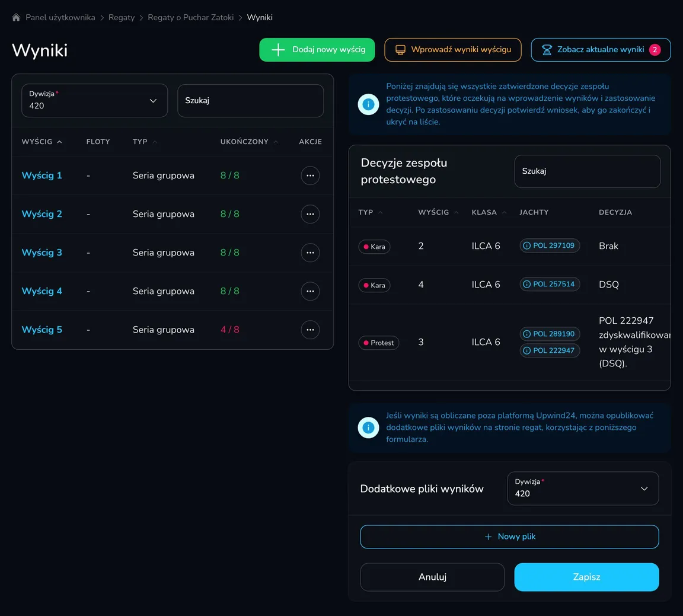The image size is (683, 616).
Task: Open Wyścig 1 link
Action: click(x=42, y=175)
